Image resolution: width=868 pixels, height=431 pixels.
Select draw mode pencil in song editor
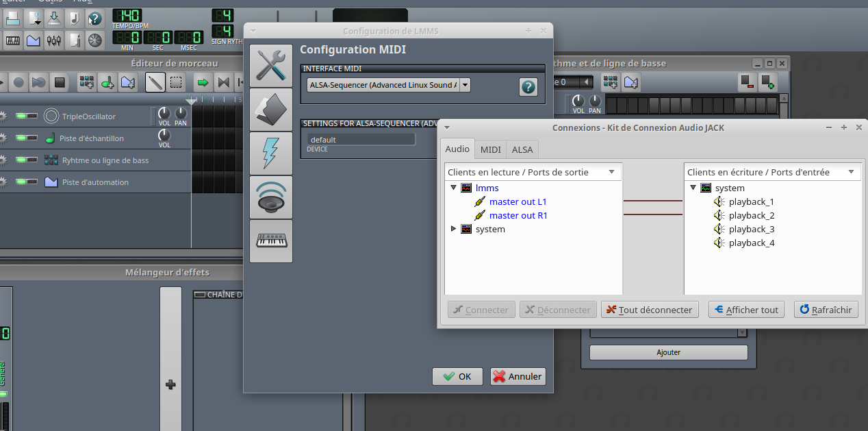coord(155,83)
